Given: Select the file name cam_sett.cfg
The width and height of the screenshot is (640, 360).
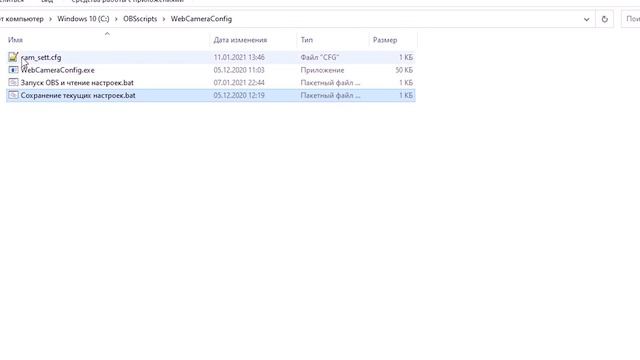Looking at the screenshot, I should coord(41,58).
